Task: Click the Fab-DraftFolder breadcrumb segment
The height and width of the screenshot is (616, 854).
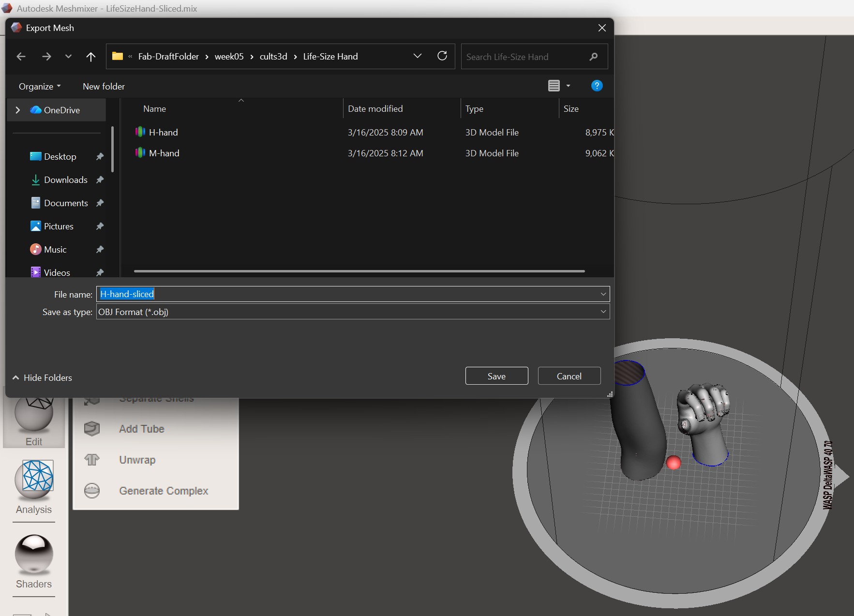Action: 168,57
